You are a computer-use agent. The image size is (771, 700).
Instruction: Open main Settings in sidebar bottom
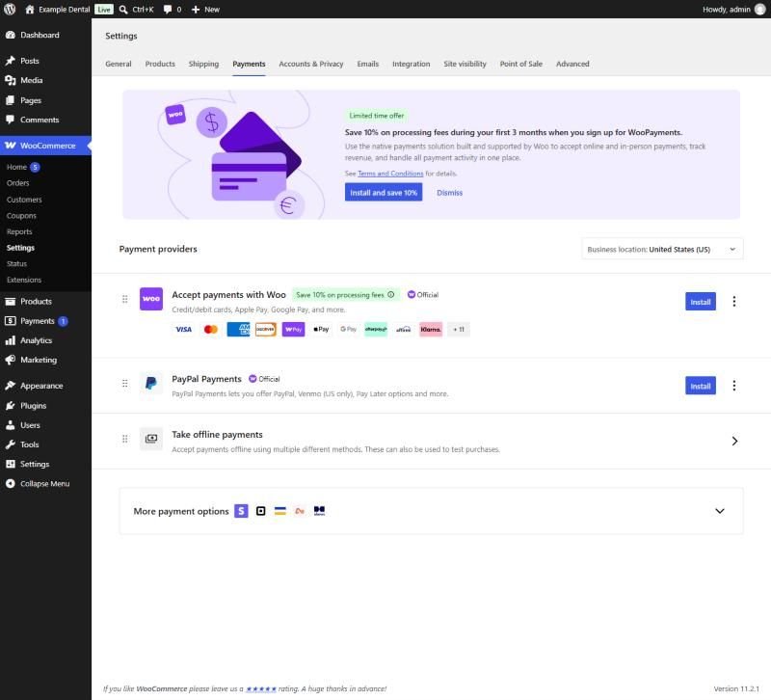(45, 465)
